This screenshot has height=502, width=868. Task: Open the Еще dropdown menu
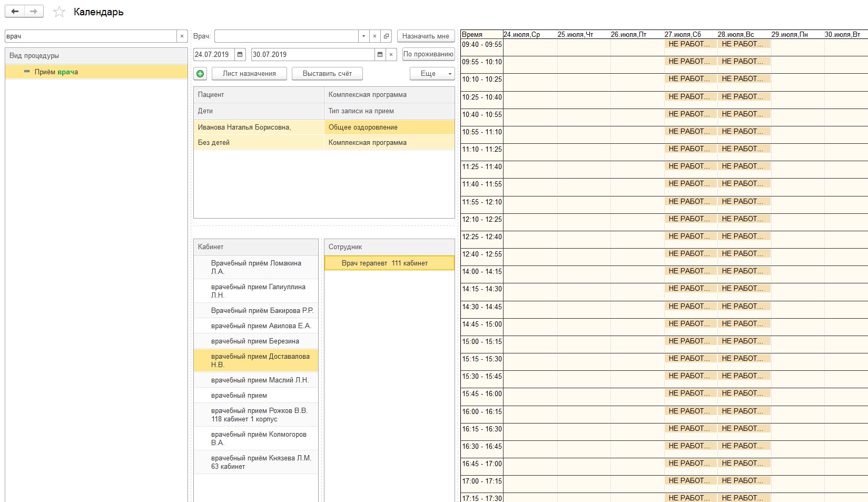click(x=432, y=74)
